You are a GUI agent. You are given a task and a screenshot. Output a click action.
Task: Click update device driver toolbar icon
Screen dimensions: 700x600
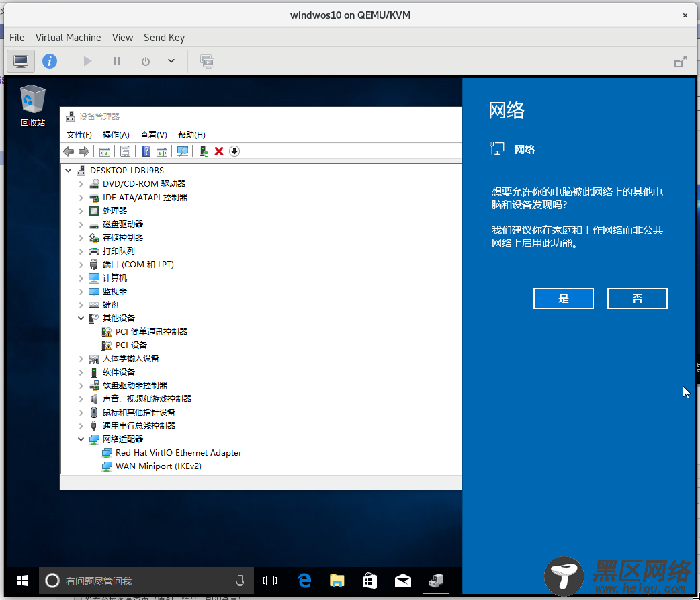point(204,151)
